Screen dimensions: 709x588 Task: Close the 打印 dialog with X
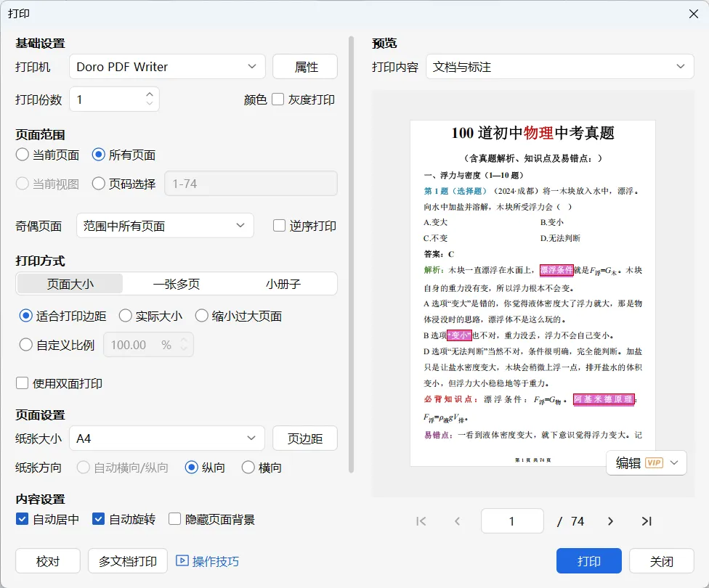[694, 14]
